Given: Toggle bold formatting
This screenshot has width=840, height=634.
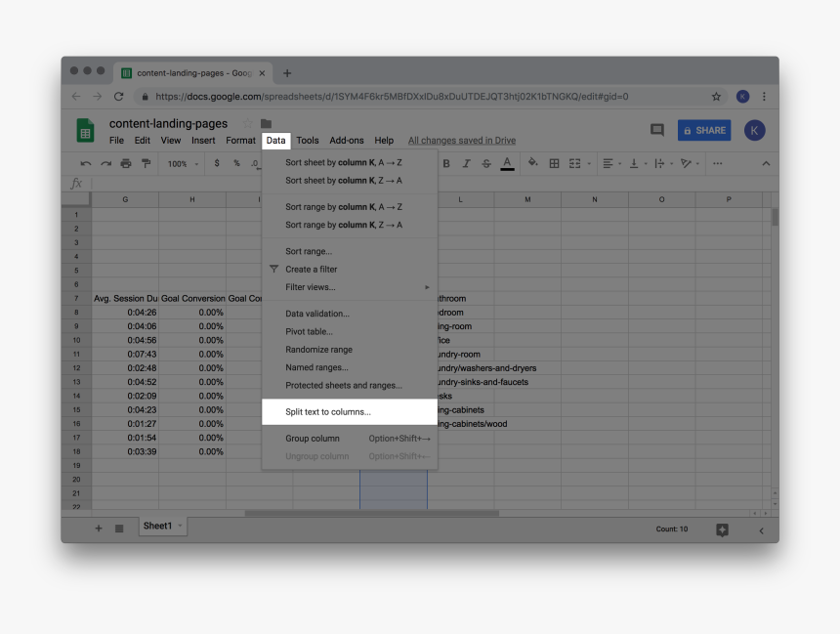Looking at the screenshot, I should pos(445,163).
